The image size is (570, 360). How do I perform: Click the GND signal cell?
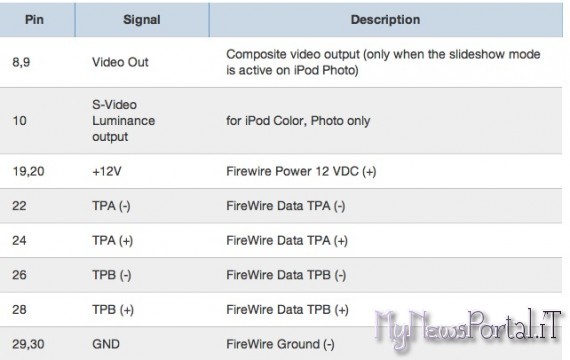(x=106, y=344)
